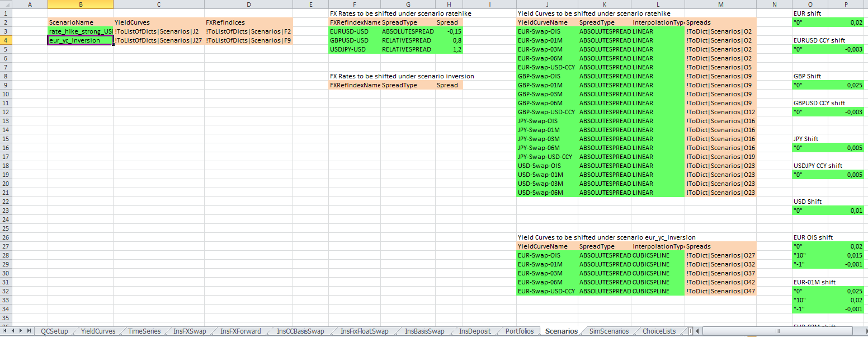Screen dimensions: 868x337
Task: Select the JPY-Swap-USD-CCY cell
Action: 547,157
